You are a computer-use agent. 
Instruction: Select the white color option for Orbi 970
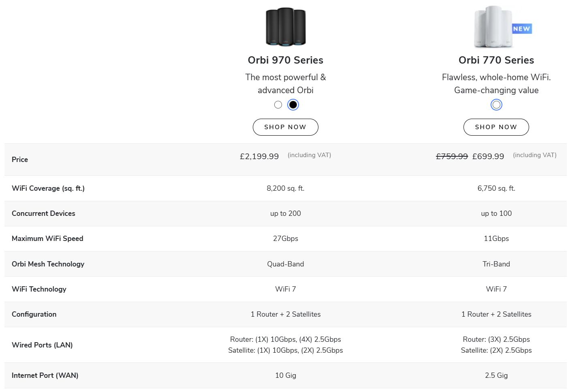(278, 105)
